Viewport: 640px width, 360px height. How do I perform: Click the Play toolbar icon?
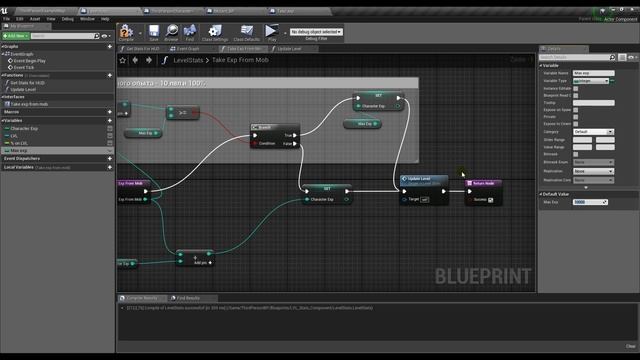(x=271, y=31)
